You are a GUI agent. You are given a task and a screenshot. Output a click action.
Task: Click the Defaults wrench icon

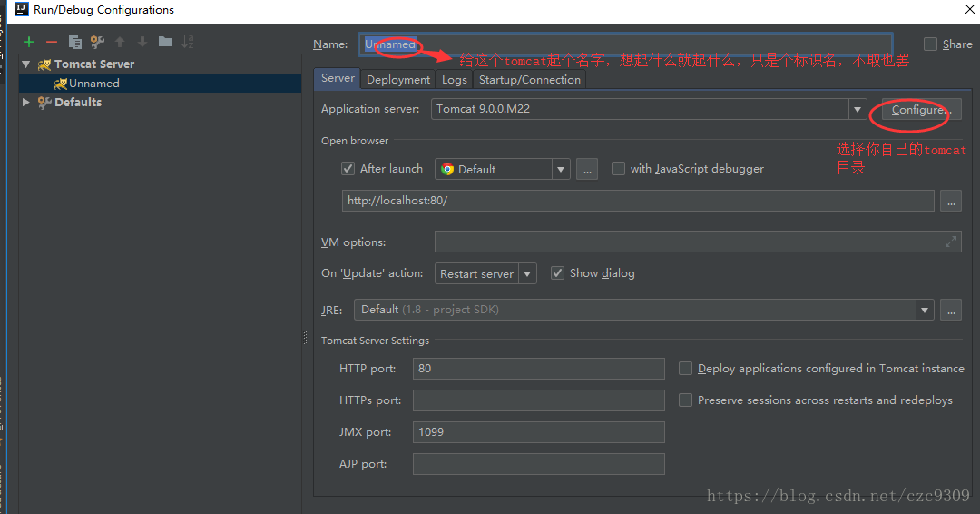(x=44, y=103)
